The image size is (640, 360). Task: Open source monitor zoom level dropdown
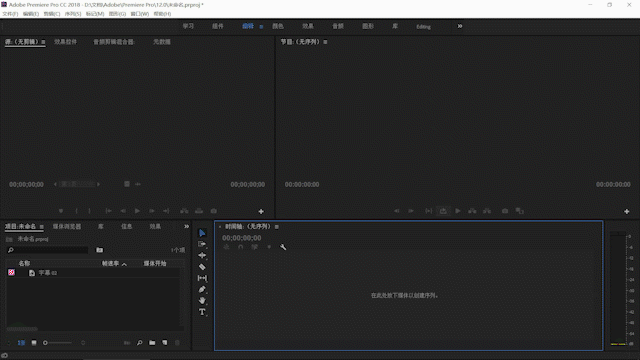77,184
